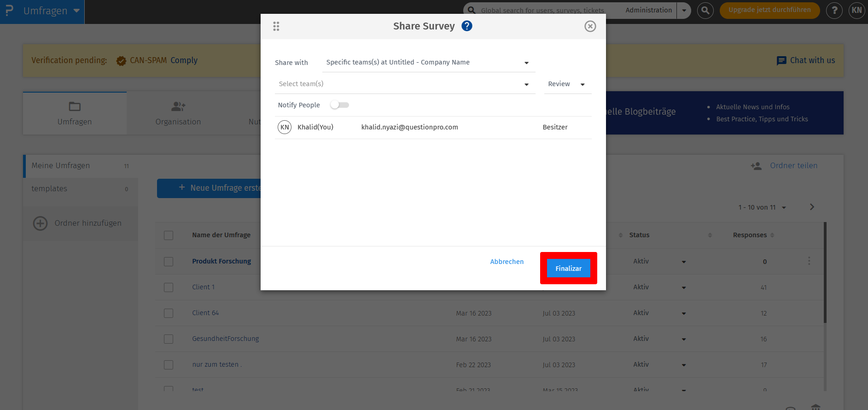Sort with icon left of Status header
Image resolution: width=868 pixels, height=410 pixels.
coord(621,235)
